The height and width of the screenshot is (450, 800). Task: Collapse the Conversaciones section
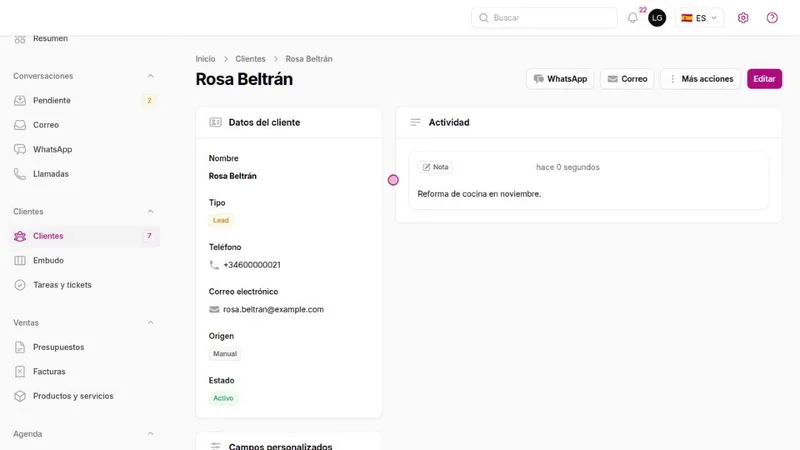[x=151, y=76]
